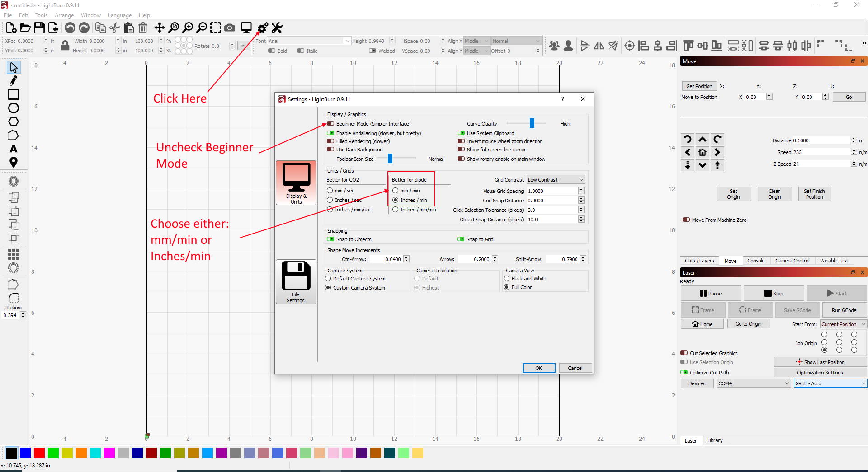Select the arrow Select tool
The image size is (868, 472).
14,68
